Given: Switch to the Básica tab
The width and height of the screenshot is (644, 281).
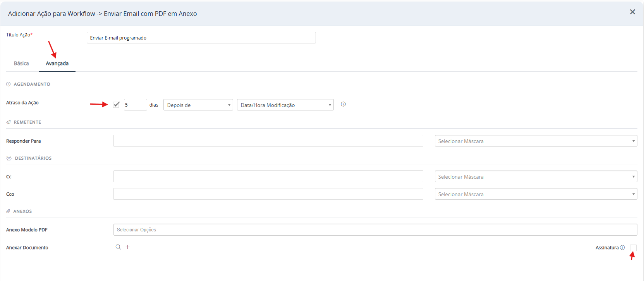Looking at the screenshot, I should (x=21, y=63).
